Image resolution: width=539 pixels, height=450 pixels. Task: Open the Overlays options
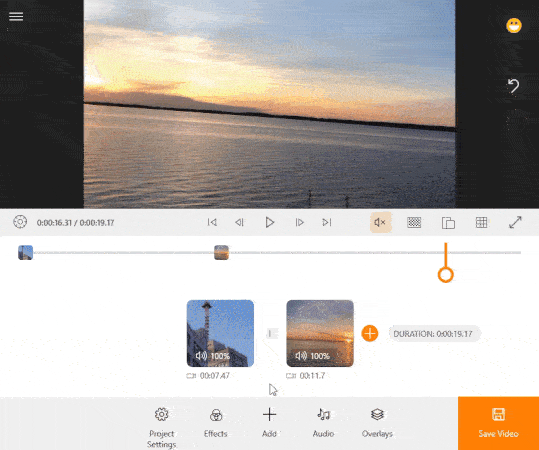377,423
